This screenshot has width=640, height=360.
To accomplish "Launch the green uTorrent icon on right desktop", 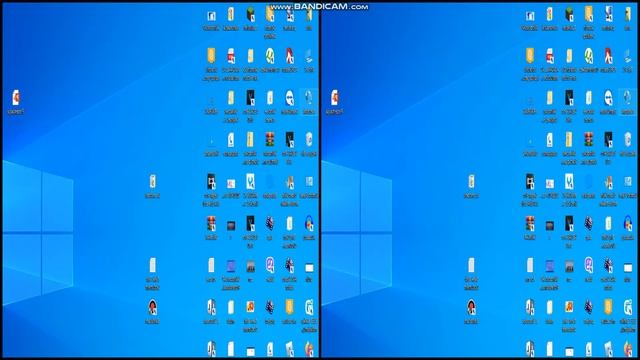I will (x=588, y=56).
